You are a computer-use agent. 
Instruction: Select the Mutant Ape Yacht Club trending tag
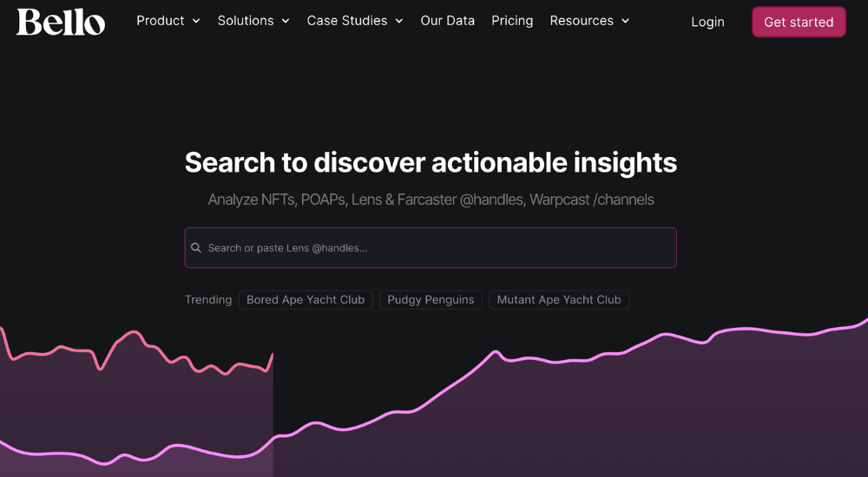click(x=559, y=300)
